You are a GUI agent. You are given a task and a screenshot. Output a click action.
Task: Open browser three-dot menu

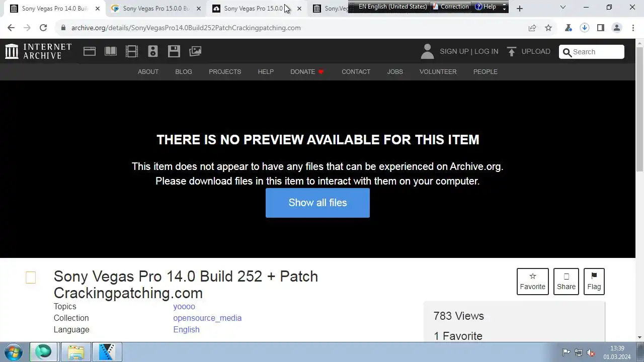633,28
